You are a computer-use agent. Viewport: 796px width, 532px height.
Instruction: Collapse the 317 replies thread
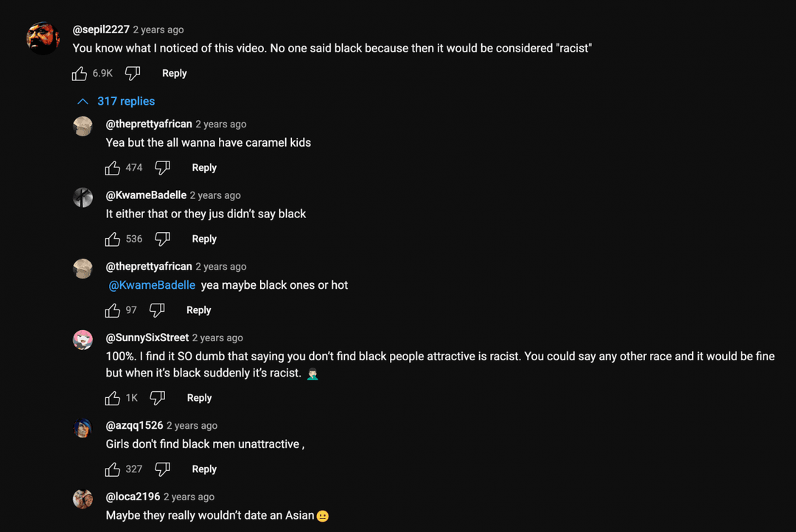(125, 101)
